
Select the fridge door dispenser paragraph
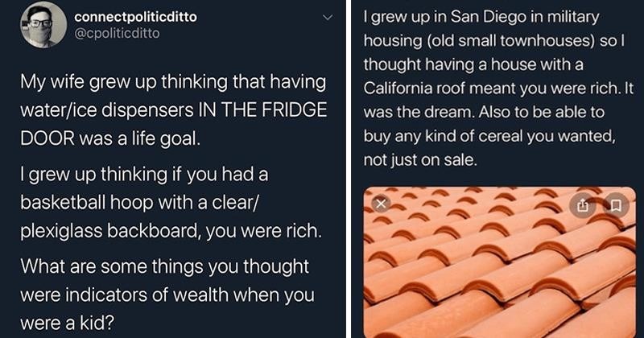(x=175, y=109)
